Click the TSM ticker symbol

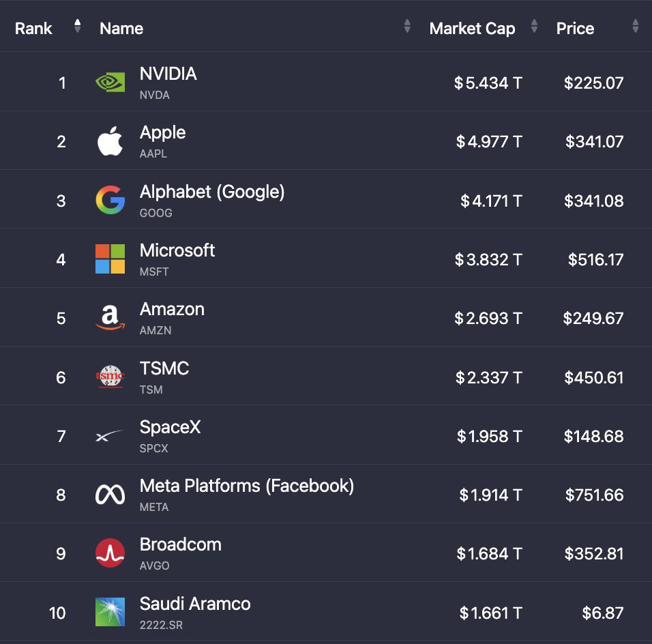[151, 390]
